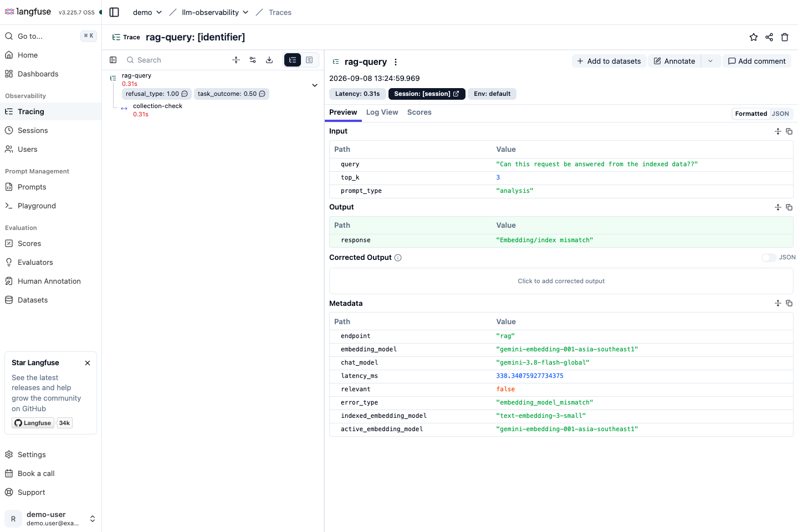This screenshot has height=532, width=798.
Task: Copy the Input section contents
Action: (x=789, y=131)
